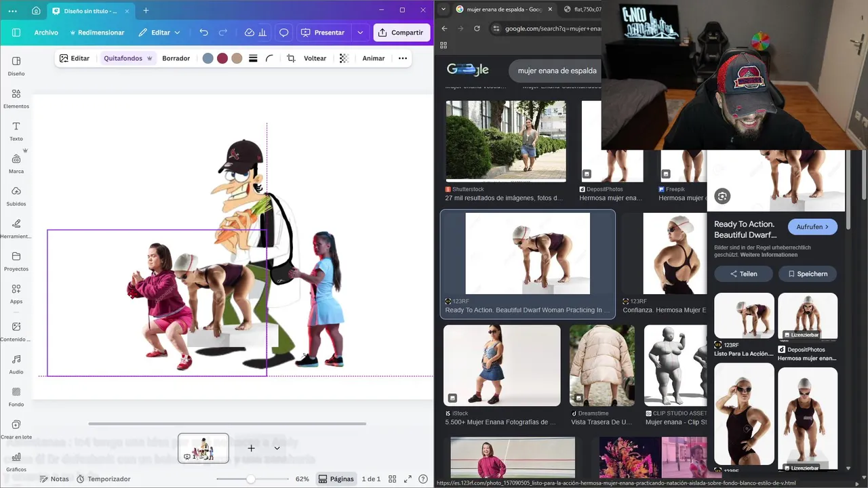The width and height of the screenshot is (868, 488).
Task: Click the Compartir button
Action: tap(401, 33)
